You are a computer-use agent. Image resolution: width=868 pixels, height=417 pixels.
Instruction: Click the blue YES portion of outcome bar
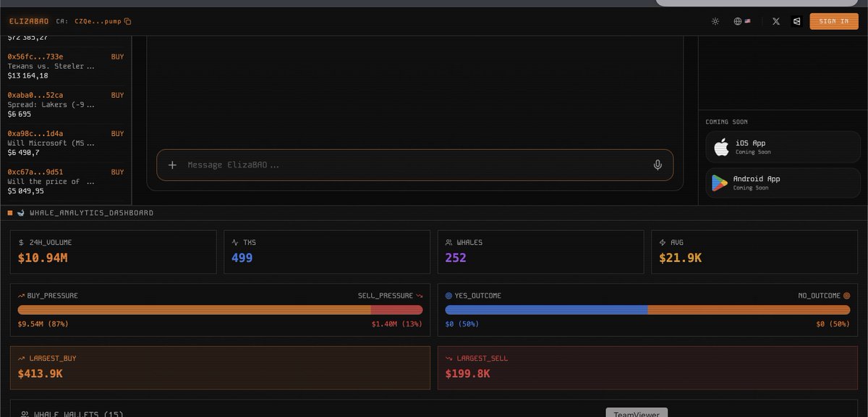(x=546, y=310)
